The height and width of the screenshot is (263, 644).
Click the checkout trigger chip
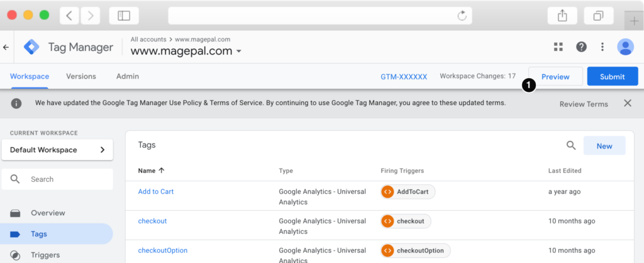(406, 221)
